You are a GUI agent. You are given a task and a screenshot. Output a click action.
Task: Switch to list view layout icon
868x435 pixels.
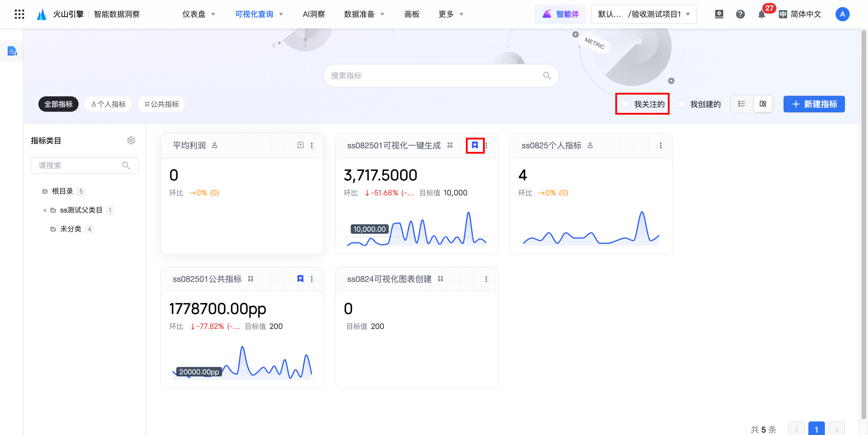[741, 104]
